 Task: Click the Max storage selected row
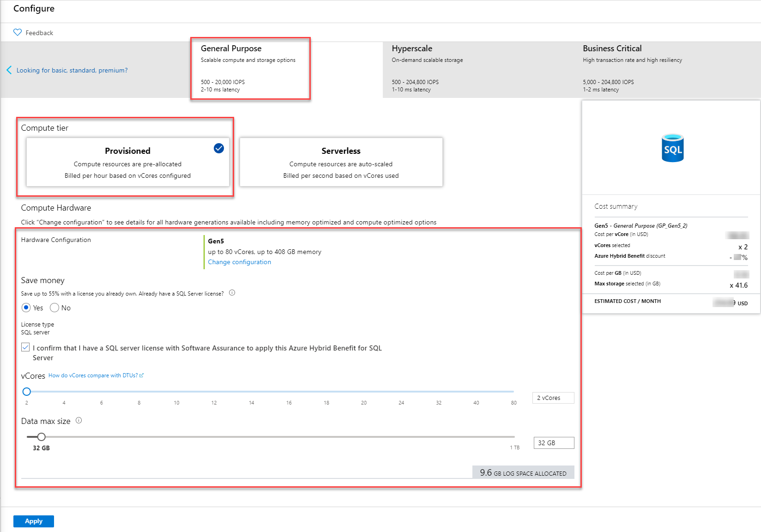671,284
